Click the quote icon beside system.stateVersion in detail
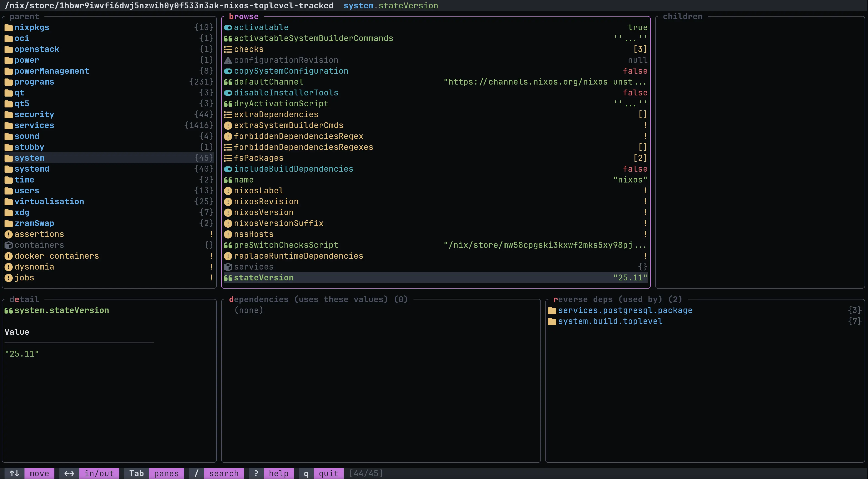Image resolution: width=868 pixels, height=479 pixels. pos(8,310)
